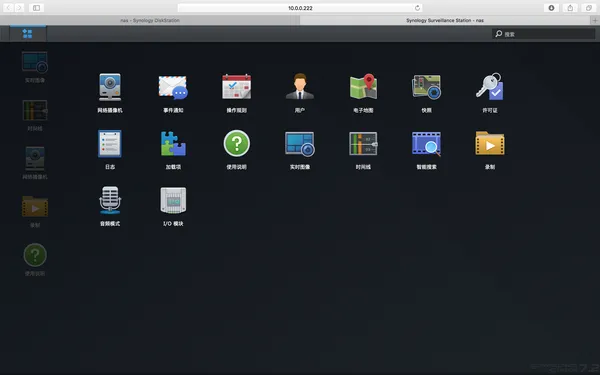
Task: Click the dimmed Recording folder desktop shortcut
Action: [x=35, y=206]
